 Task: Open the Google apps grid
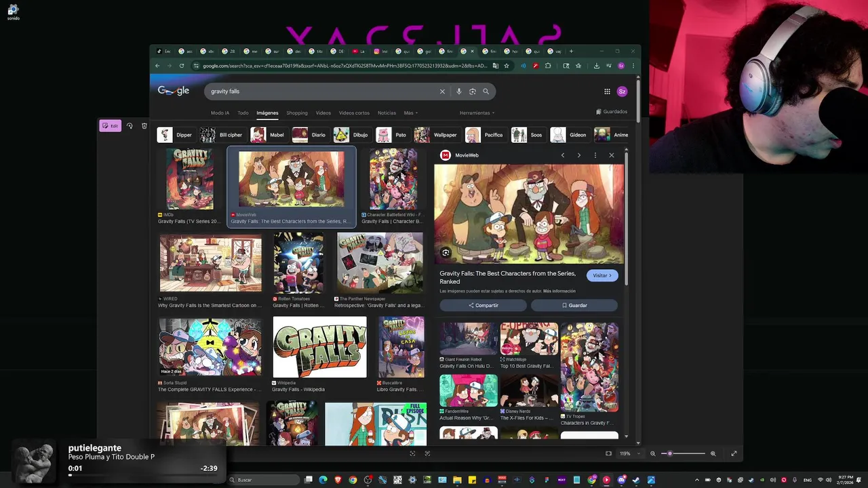click(607, 91)
